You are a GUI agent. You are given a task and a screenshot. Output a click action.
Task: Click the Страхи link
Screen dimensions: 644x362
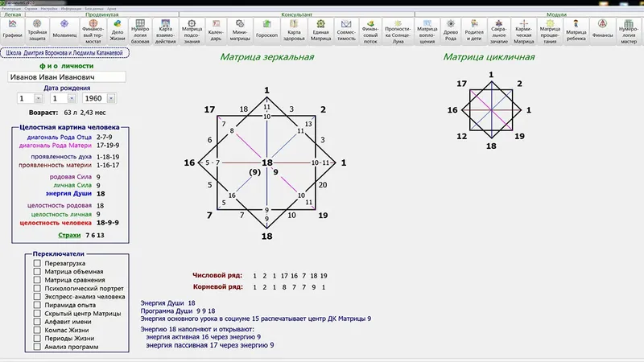69,235
